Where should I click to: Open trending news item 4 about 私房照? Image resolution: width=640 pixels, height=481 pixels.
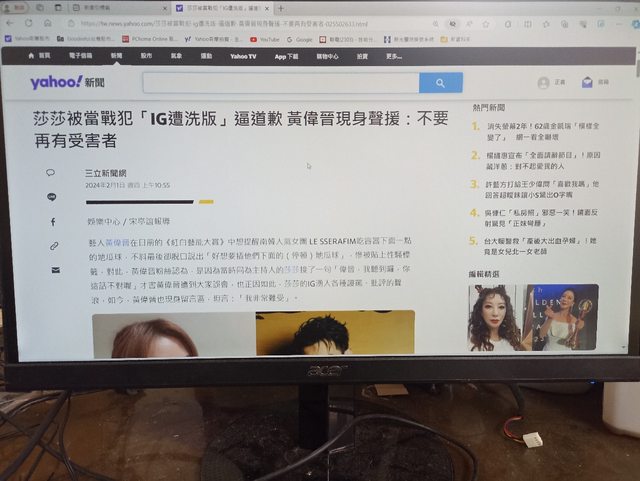click(x=541, y=218)
